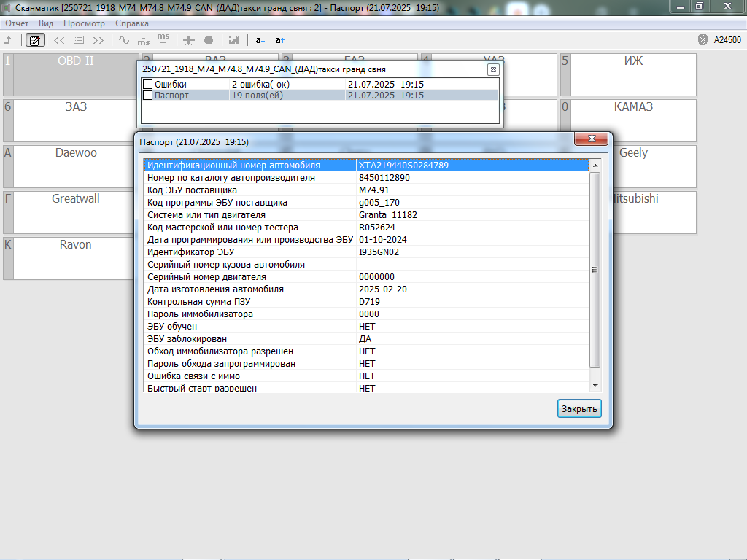Screen dimensions: 747x560
Task: Open the Просмотр menu
Action: (84, 23)
